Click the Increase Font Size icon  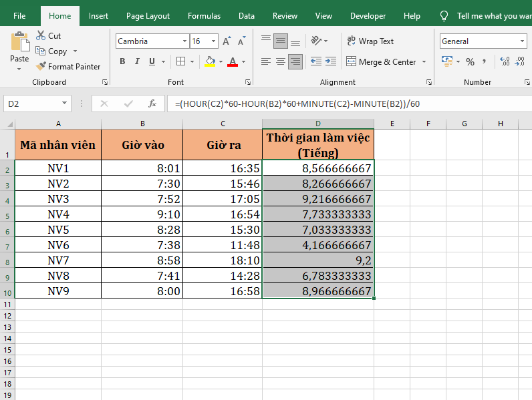pyautogui.click(x=227, y=41)
